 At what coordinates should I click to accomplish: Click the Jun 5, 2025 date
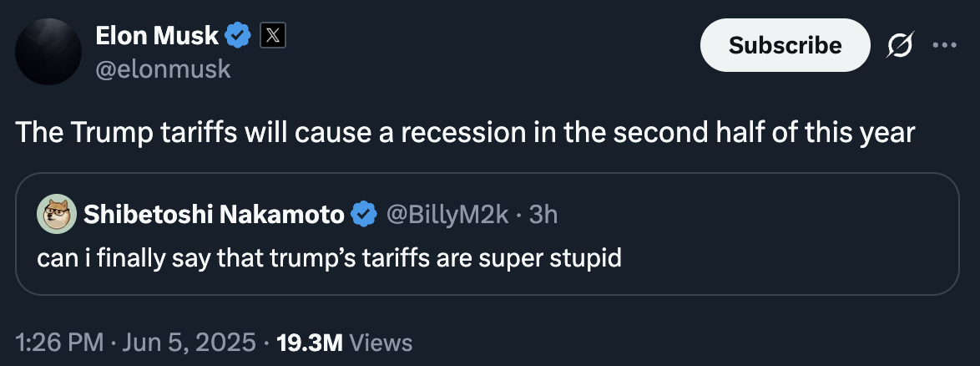pos(187,342)
